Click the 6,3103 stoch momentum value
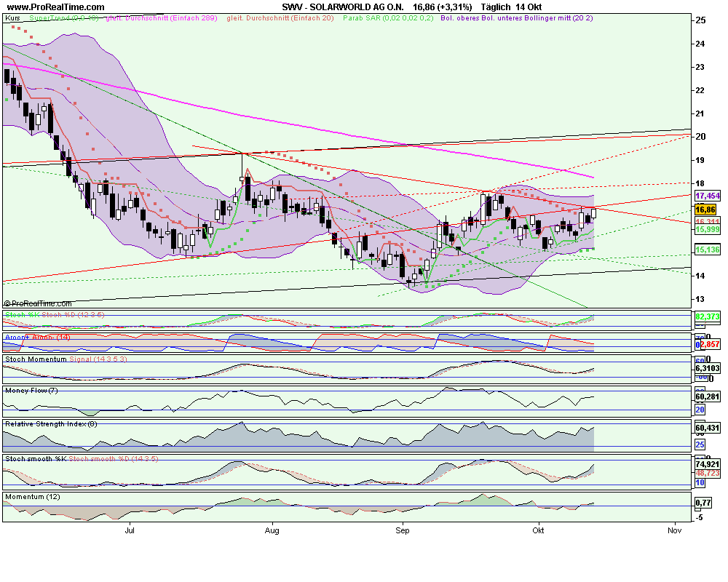Image resolution: width=728 pixels, height=582 pixels. pos(707,369)
